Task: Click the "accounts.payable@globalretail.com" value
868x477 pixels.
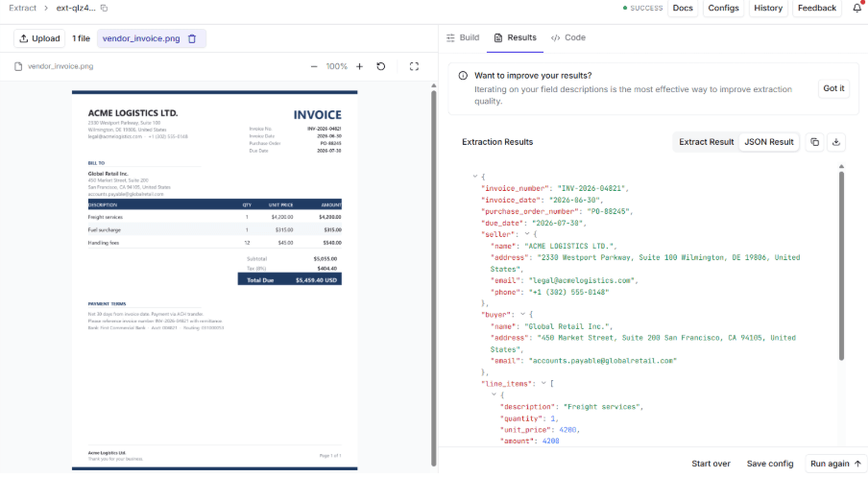Action: point(602,361)
